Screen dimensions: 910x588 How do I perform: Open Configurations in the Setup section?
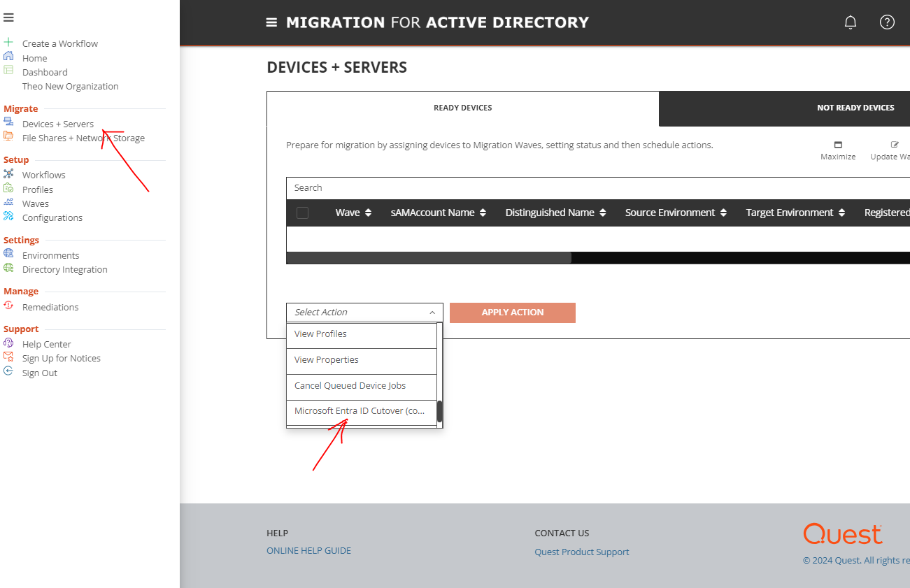click(x=52, y=218)
